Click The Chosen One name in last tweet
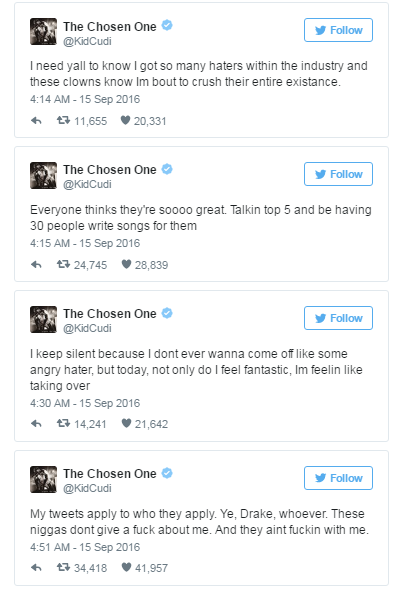Image resolution: width=416 pixels, height=594 pixels. coord(110,474)
